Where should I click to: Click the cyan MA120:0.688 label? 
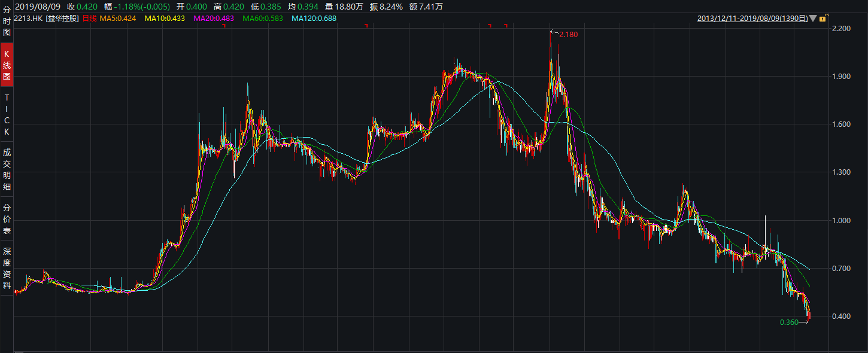click(314, 19)
